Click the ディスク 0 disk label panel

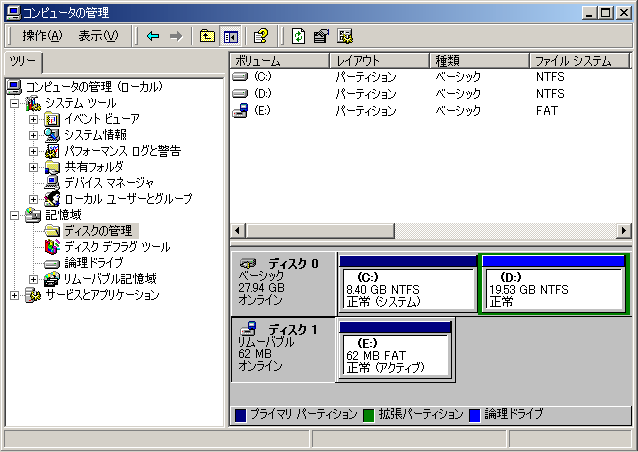click(283, 283)
